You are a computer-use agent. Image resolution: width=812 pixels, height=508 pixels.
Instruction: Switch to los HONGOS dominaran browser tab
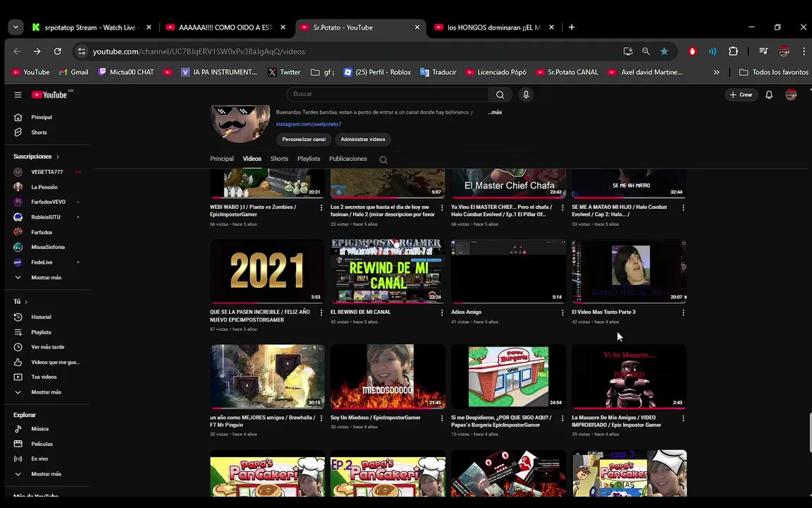(493, 28)
